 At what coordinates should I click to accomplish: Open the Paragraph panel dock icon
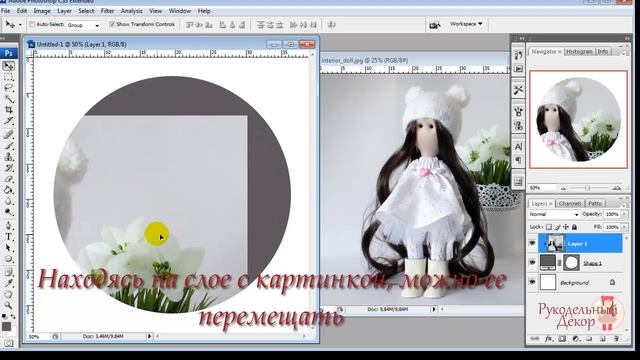click(x=518, y=160)
